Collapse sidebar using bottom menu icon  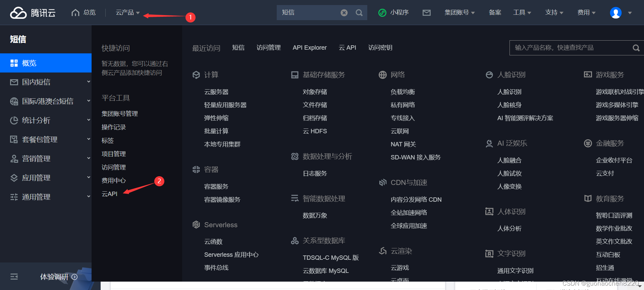[14, 277]
